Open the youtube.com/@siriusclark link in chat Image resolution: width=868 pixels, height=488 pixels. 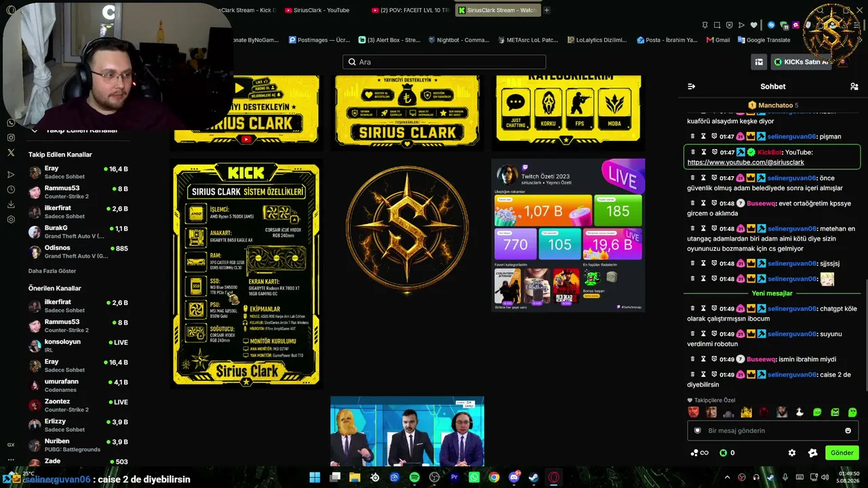tap(746, 163)
